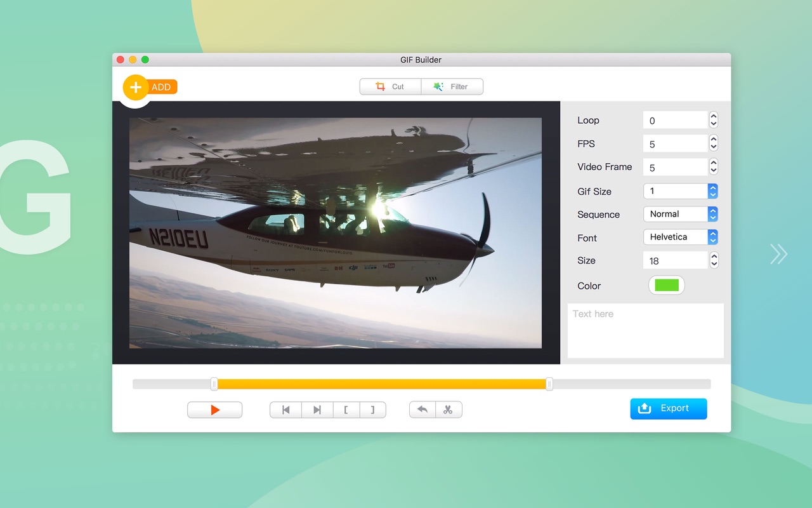This screenshot has width=812, height=508.
Task: Open the Sequence dropdown set to Normal
Action: 680,214
